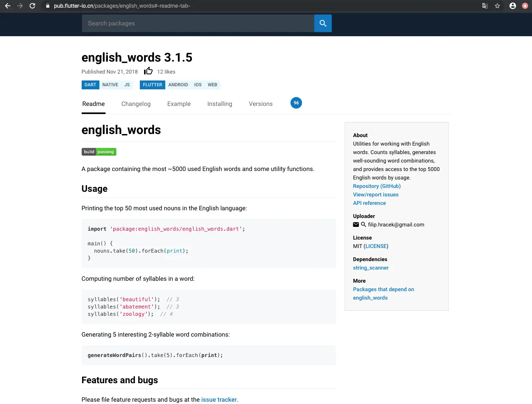532x404 pixels.
Task: Click the 12 likes count
Action: click(166, 72)
